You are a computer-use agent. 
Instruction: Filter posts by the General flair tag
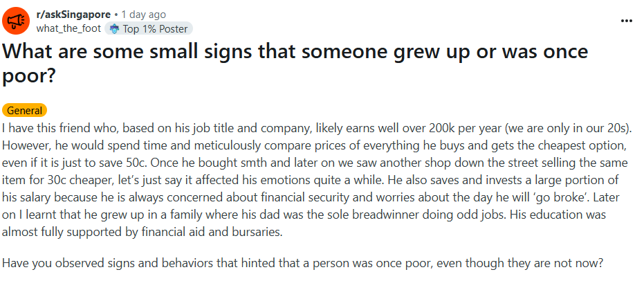[x=25, y=110]
